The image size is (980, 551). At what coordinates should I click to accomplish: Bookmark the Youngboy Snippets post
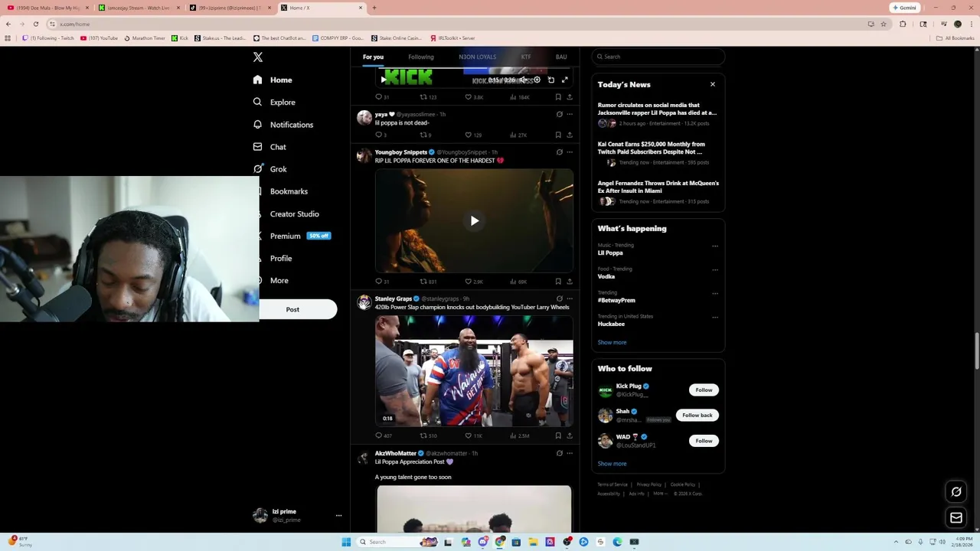(558, 282)
